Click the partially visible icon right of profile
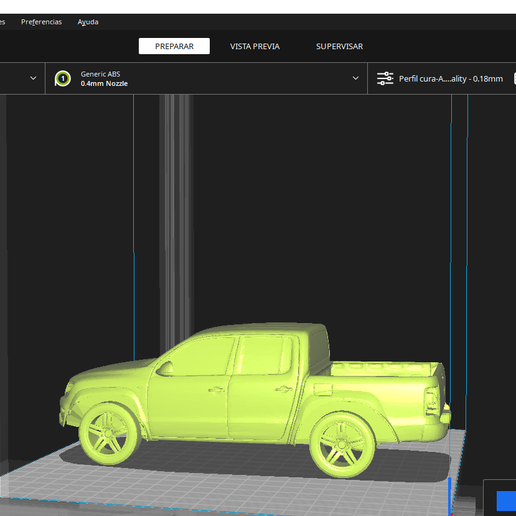 point(514,79)
